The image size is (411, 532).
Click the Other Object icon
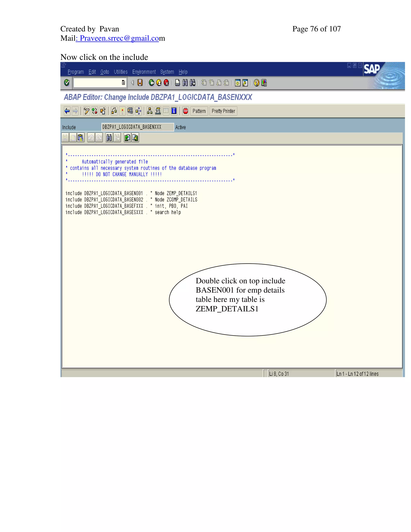point(103,111)
